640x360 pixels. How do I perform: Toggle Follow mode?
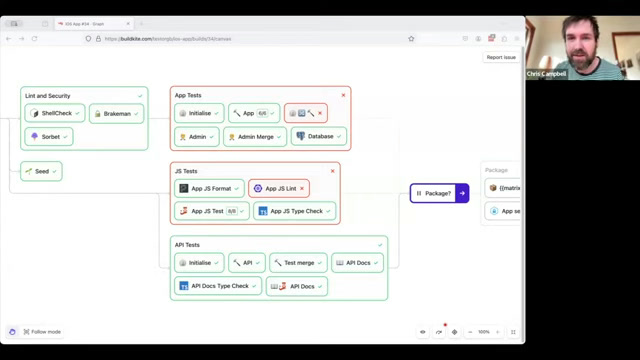(42, 332)
